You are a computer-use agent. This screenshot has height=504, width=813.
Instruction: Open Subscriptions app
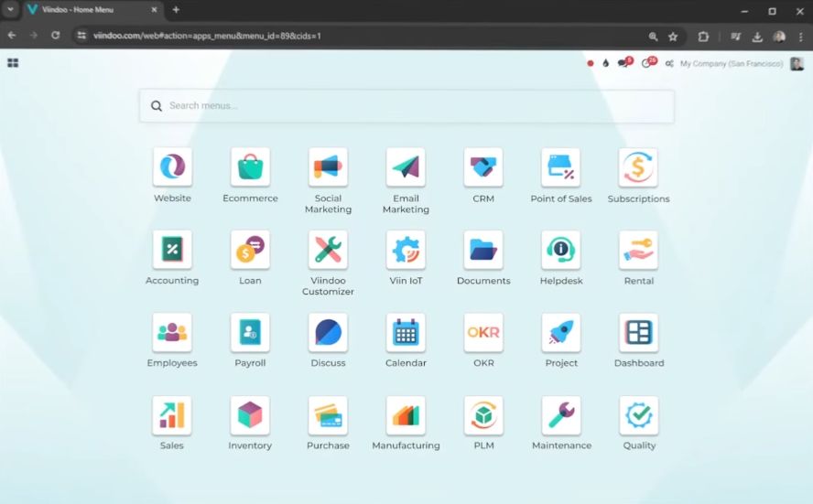(x=638, y=166)
